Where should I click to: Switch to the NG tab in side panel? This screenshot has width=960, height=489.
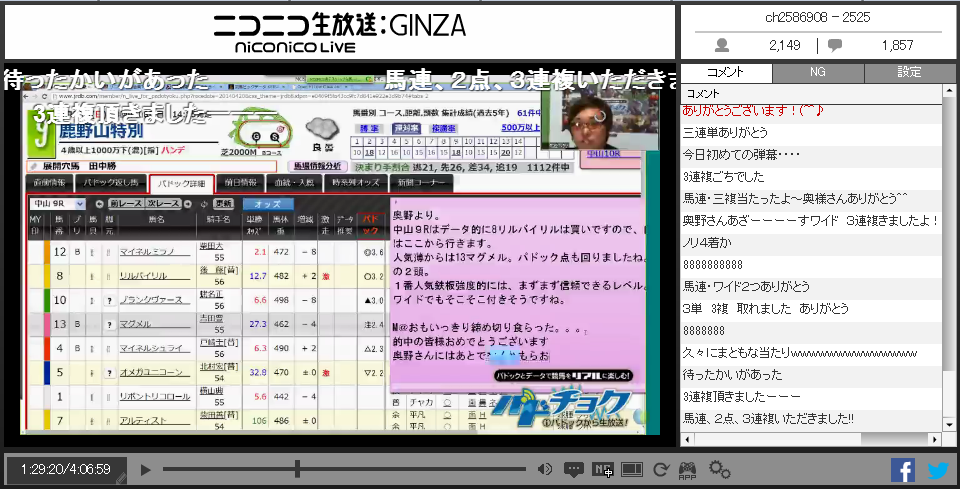click(818, 72)
